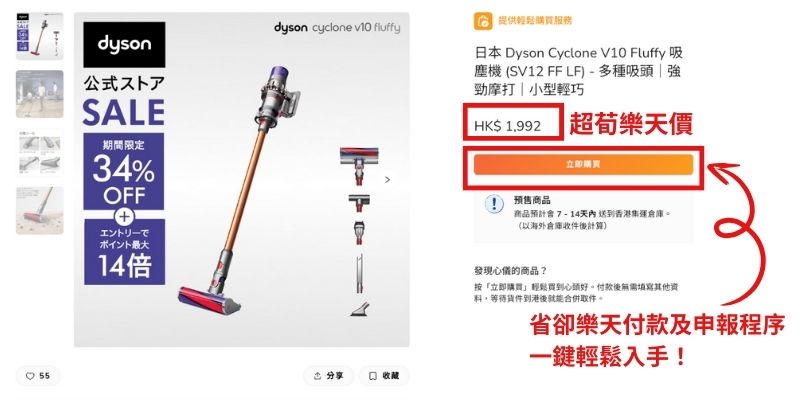Viewport: 800px width, 400px height.
Task: Click the fluffy roller head attachment image
Action: coord(360,166)
